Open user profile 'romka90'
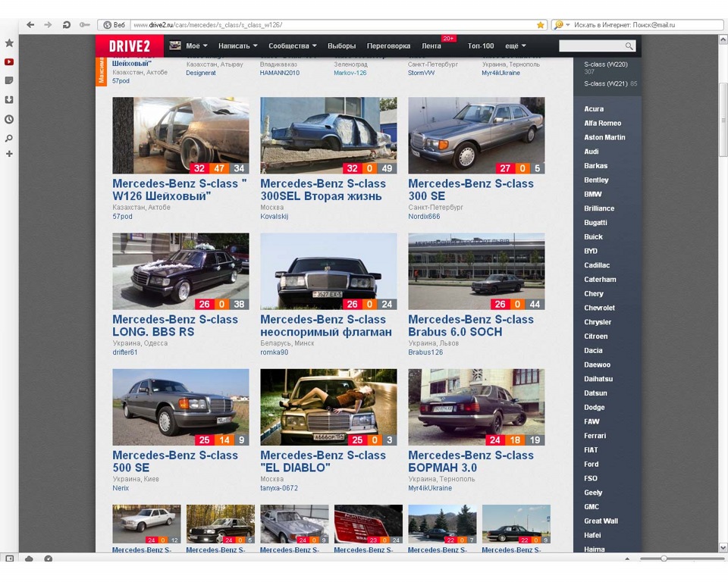Viewport: 728px width, 582px height. [x=274, y=352]
